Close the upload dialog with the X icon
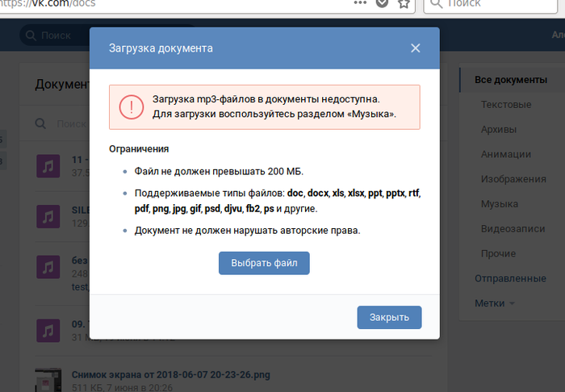This screenshot has height=392, width=565. pyautogui.click(x=415, y=48)
